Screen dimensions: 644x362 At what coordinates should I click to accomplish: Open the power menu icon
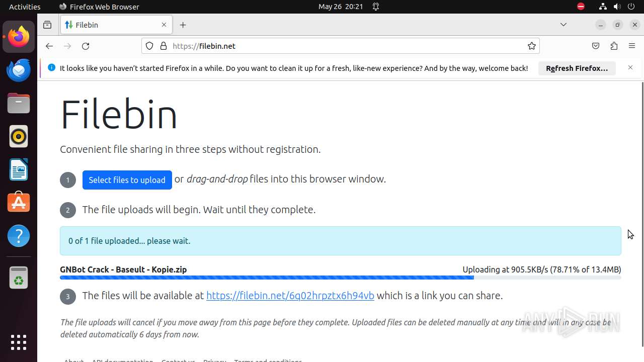631,7
